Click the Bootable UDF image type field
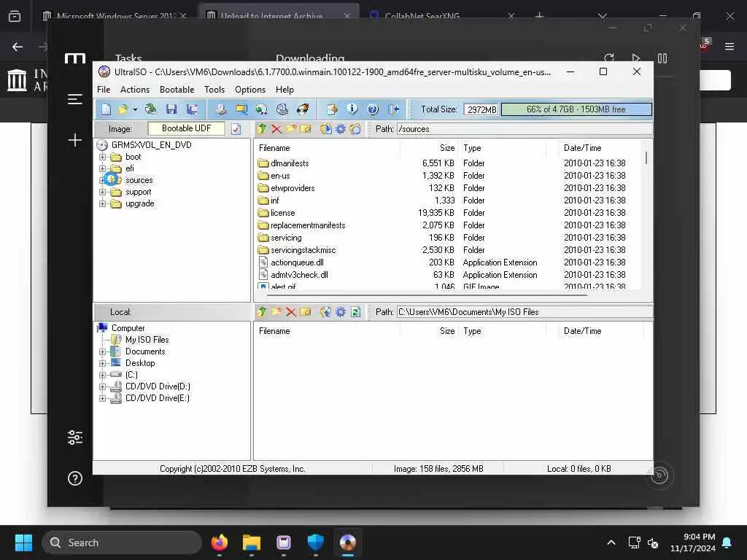This screenshot has height=560, width=747. (186, 128)
